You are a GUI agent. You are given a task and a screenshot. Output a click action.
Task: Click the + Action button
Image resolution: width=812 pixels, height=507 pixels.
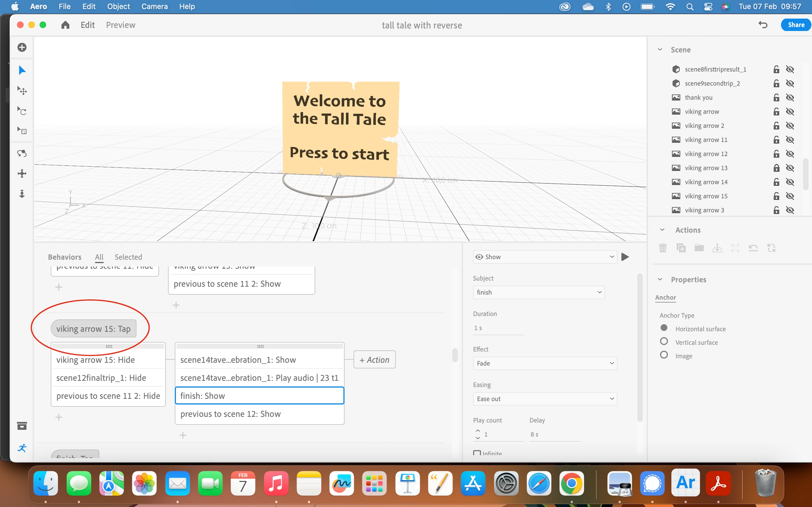(x=374, y=360)
